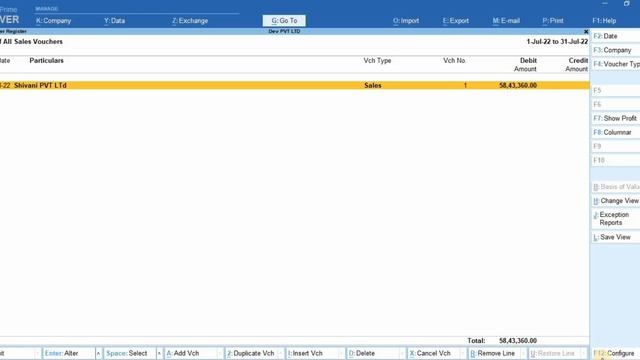Close the Voucher Register report with X
640x360 pixels.
(586, 31)
